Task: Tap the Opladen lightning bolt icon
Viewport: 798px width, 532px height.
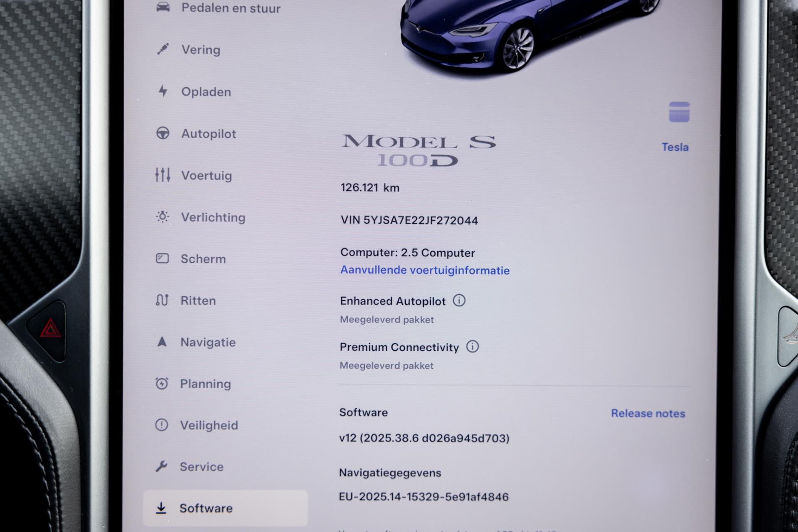Action: point(163,91)
